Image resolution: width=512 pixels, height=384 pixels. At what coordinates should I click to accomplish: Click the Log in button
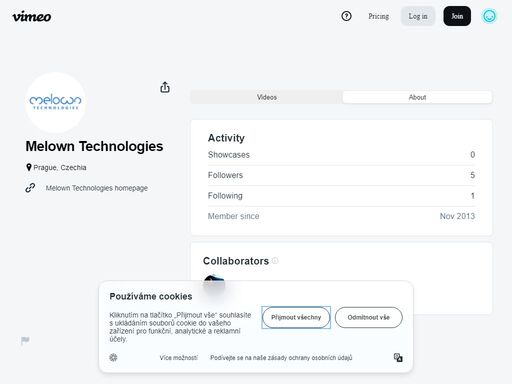click(418, 16)
